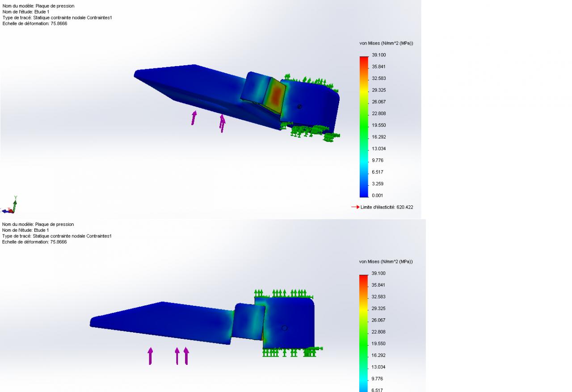Click the 26.067 value in lower legend

pyautogui.click(x=379, y=320)
